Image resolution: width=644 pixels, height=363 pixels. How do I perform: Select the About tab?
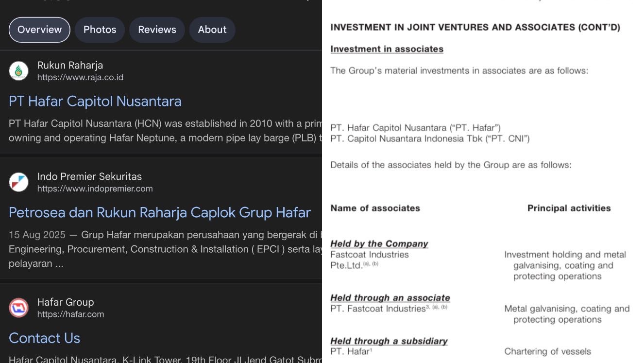pyautogui.click(x=212, y=30)
